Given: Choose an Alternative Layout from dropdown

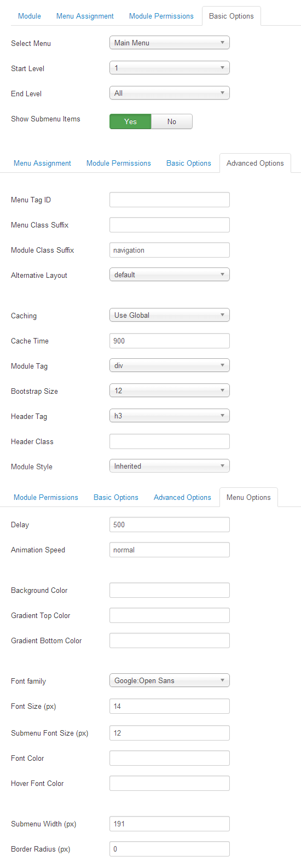Looking at the screenshot, I should (x=170, y=275).
